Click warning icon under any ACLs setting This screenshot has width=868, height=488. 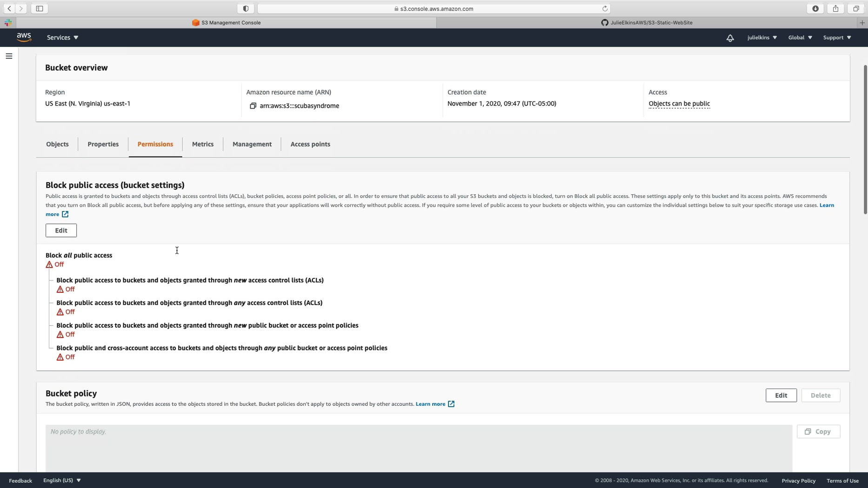(60, 312)
